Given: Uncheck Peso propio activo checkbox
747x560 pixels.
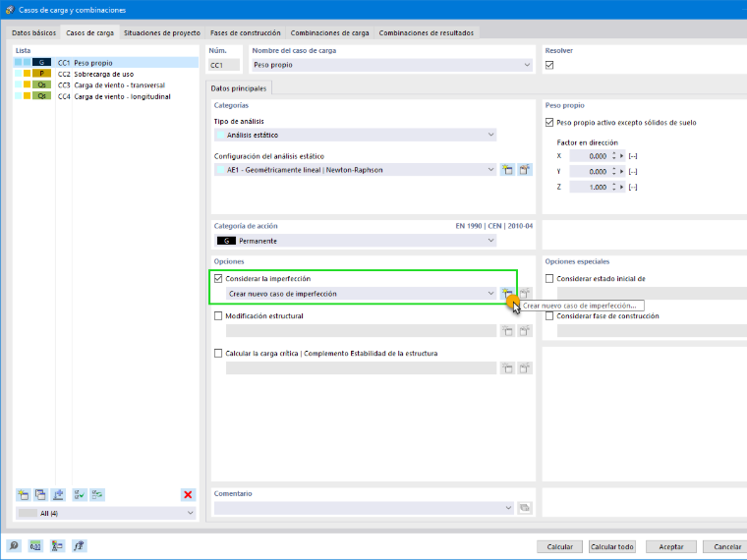Looking at the screenshot, I should pos(549,123).
